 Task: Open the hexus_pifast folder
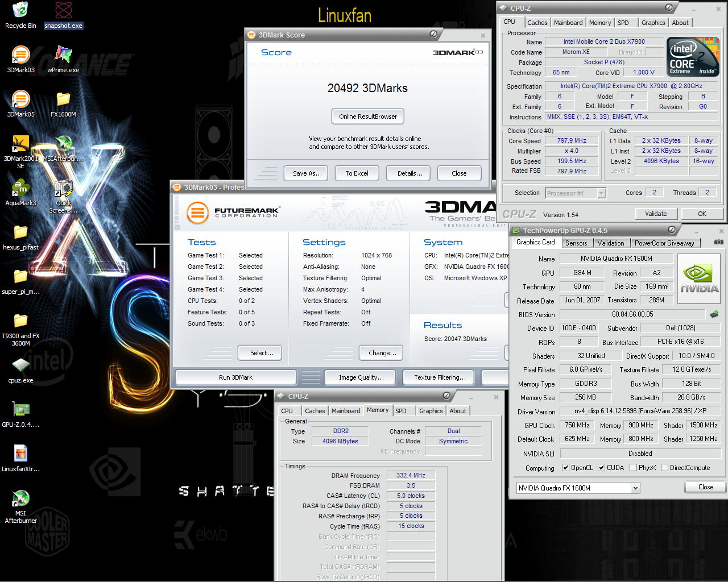click(20, 237)
